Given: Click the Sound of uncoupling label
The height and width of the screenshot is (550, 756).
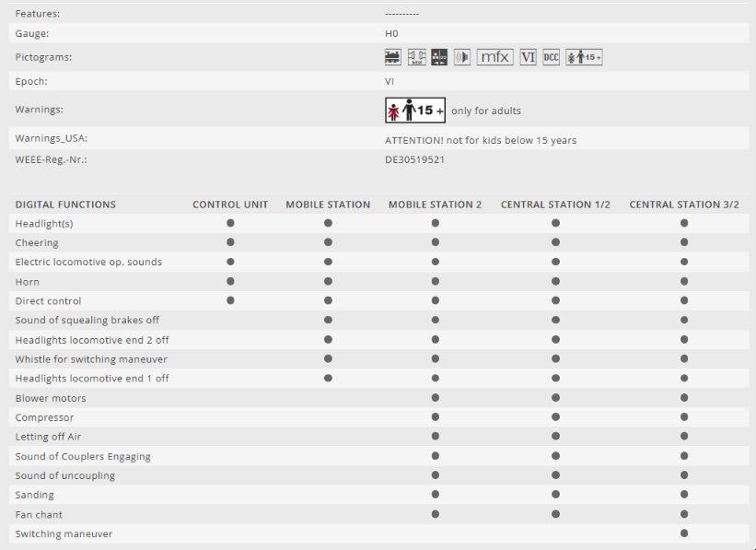Looking at the screenshot, I should tap(65, 475).
